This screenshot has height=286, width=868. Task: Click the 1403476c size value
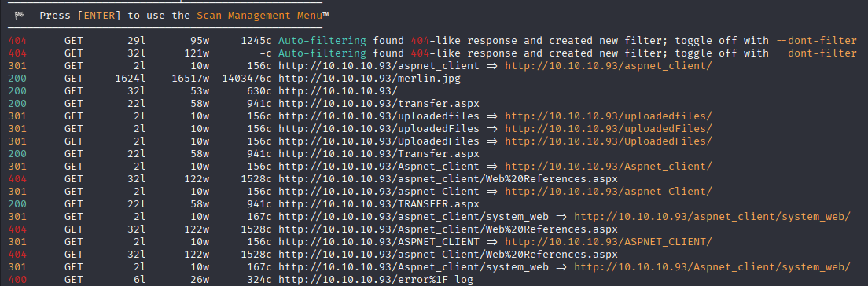coord(247,79)
